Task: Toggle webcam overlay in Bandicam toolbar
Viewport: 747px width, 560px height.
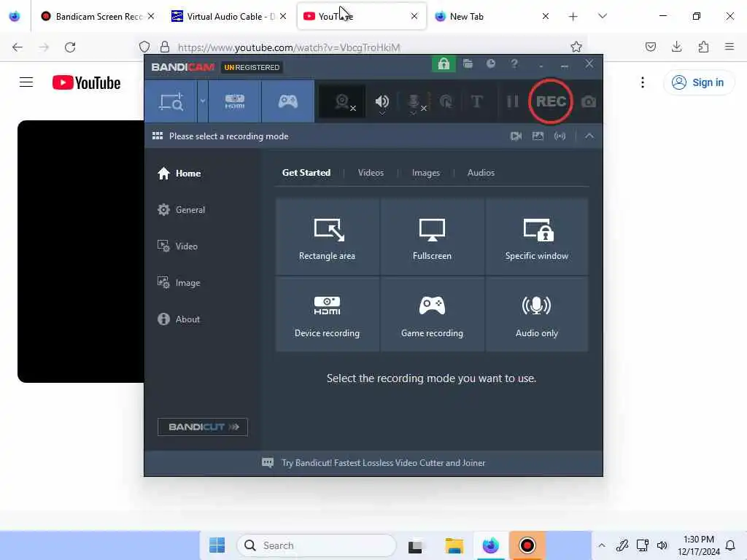Action: tap(342, 101)
